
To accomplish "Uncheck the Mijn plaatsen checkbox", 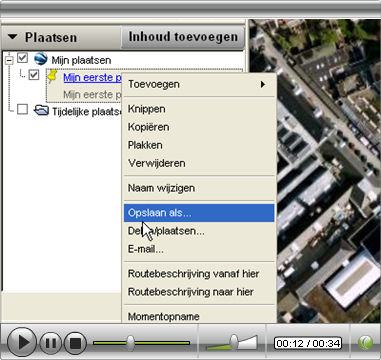I will click(x=22, y=58).
